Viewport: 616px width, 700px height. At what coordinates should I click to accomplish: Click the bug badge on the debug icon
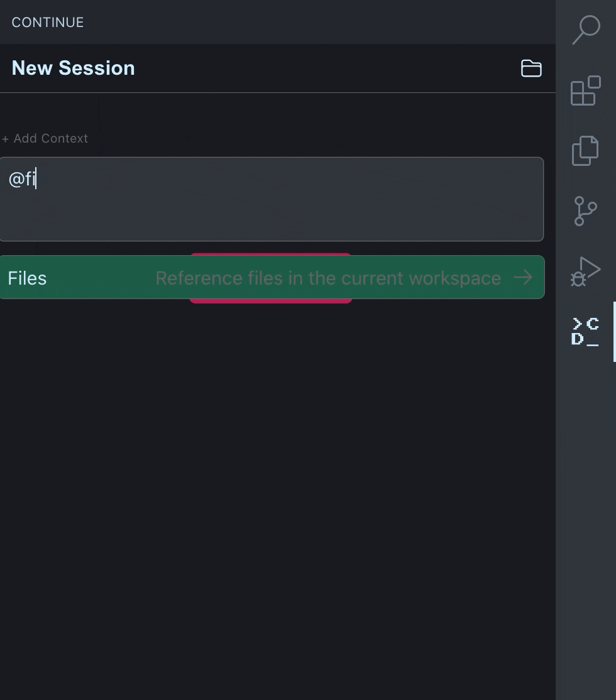(577, 278)
